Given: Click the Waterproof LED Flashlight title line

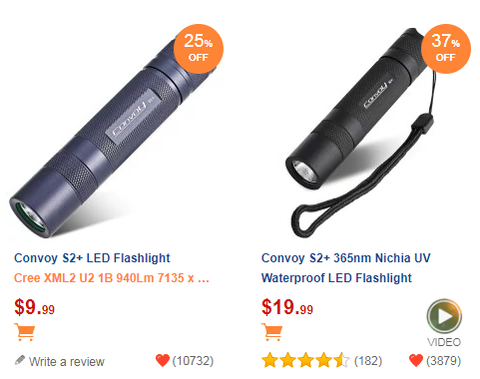Looking at the screenshot, I should pyautogui.click(x=336, y=278).
